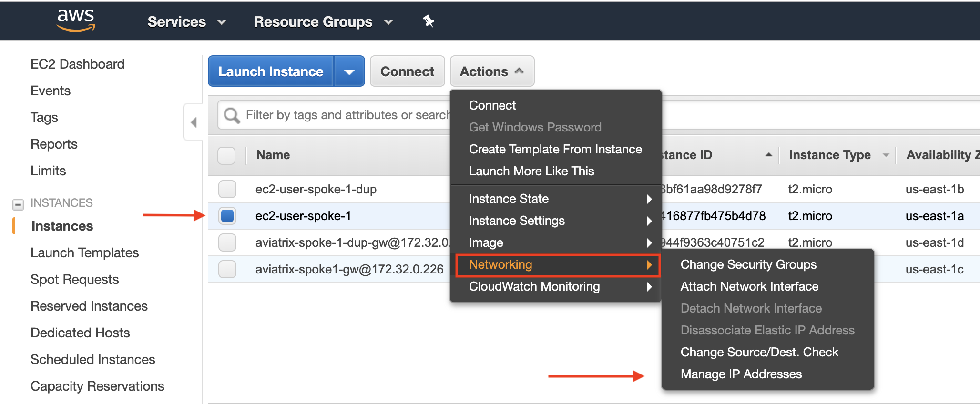Toggle the select-all checkbox in table header
The image size is (980, 404).
226,155
